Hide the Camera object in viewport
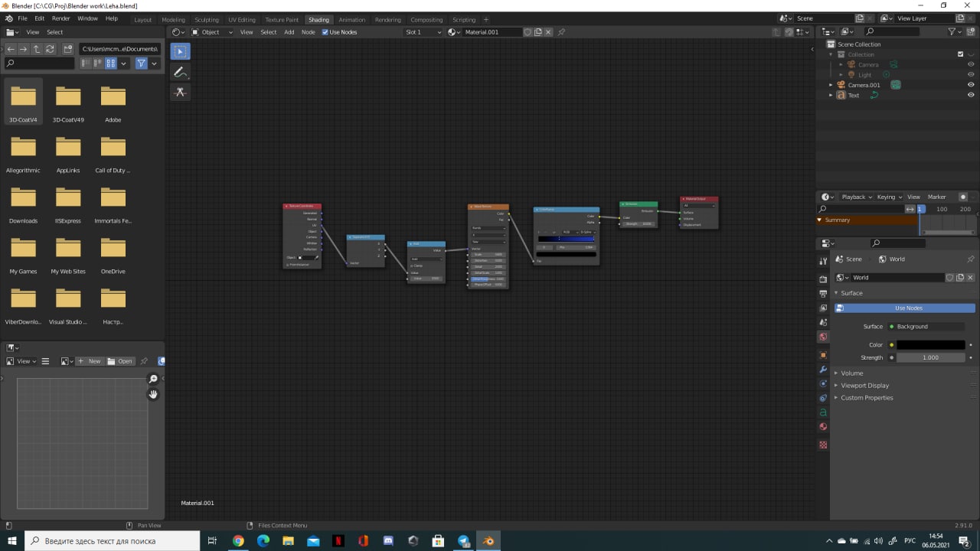 [x=971, y=64]
